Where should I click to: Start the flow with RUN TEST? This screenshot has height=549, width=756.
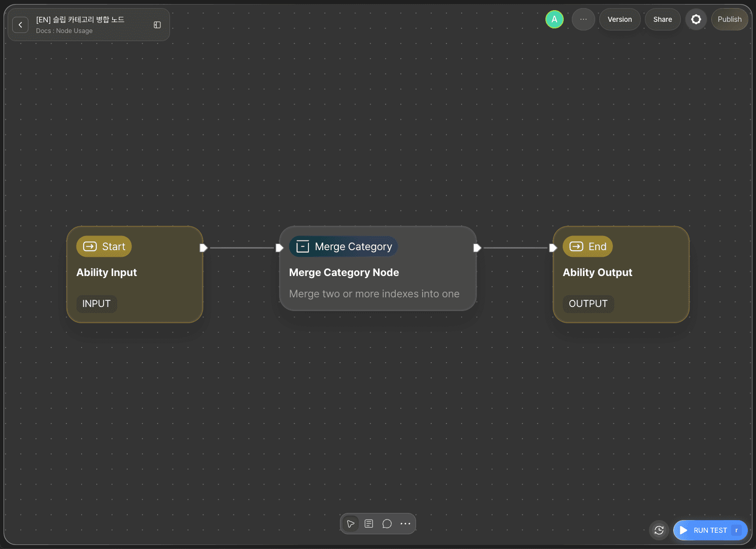coord(710,530)
